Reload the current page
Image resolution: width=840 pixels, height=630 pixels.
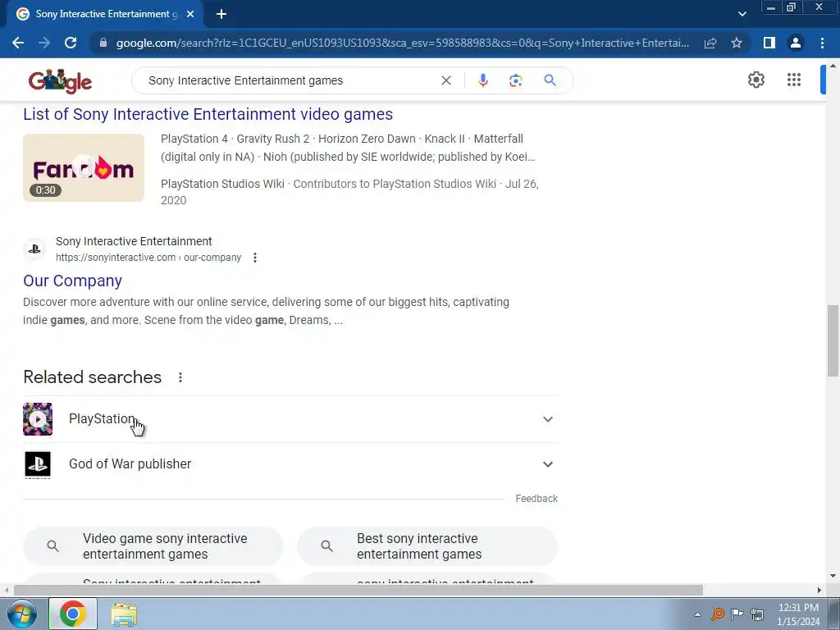[x=71, y=43]
